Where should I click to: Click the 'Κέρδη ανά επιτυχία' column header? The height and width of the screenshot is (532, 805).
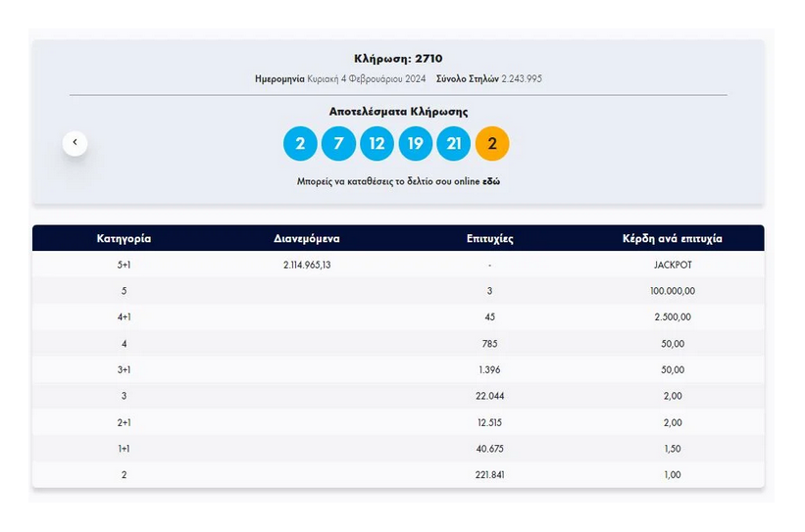(x=672, y=238)
